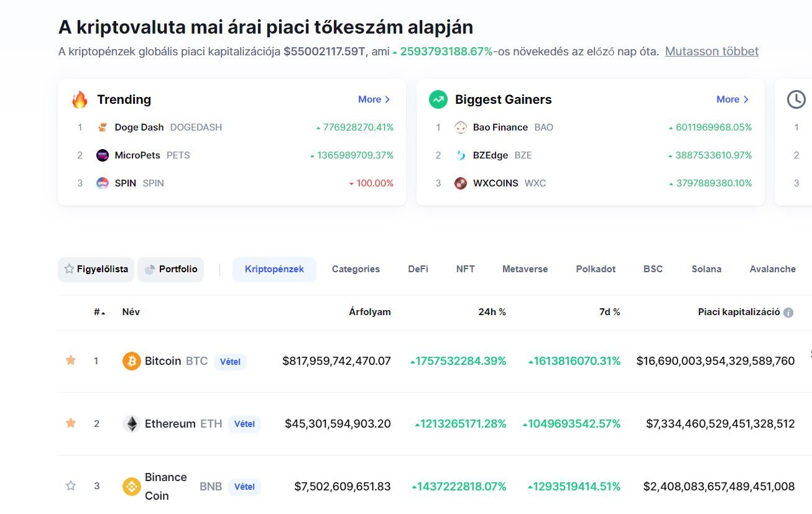Viewport: 812px width, 514px height.
Task: Sort by Piaci kapitalizáció column header
Action: [739, 312]
